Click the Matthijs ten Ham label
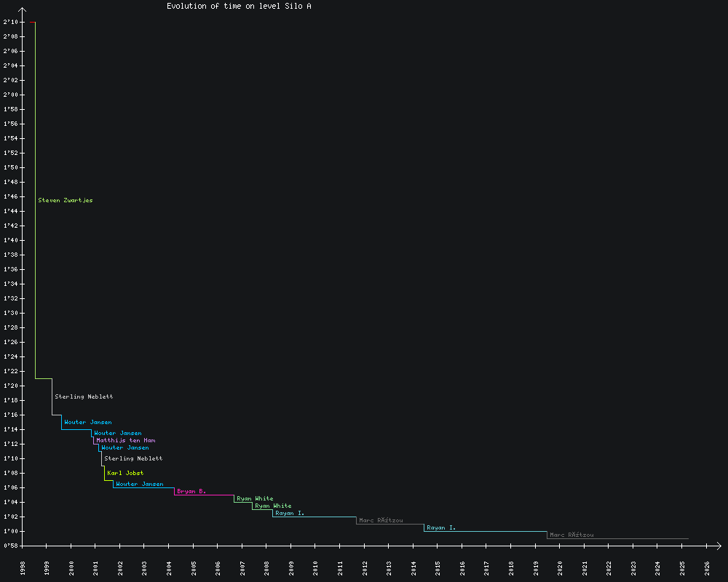The height and width of the screenshot is (582, 728). pos(125,440)
